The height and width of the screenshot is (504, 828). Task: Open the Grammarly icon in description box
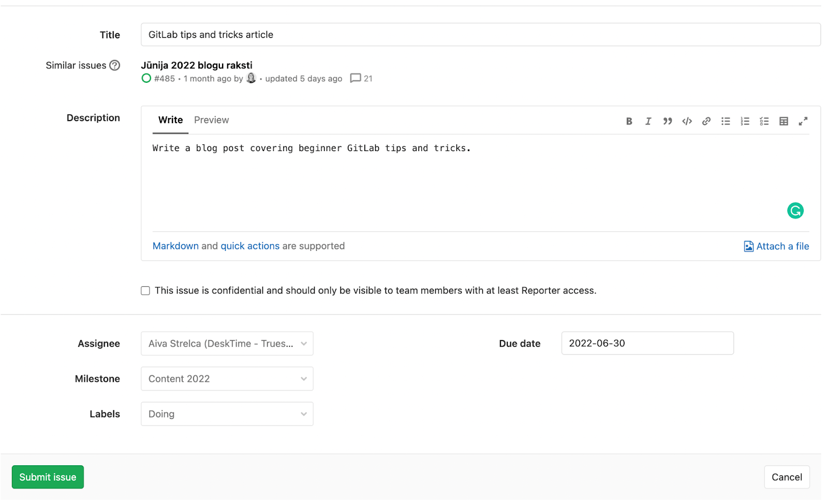click(795, 211)
